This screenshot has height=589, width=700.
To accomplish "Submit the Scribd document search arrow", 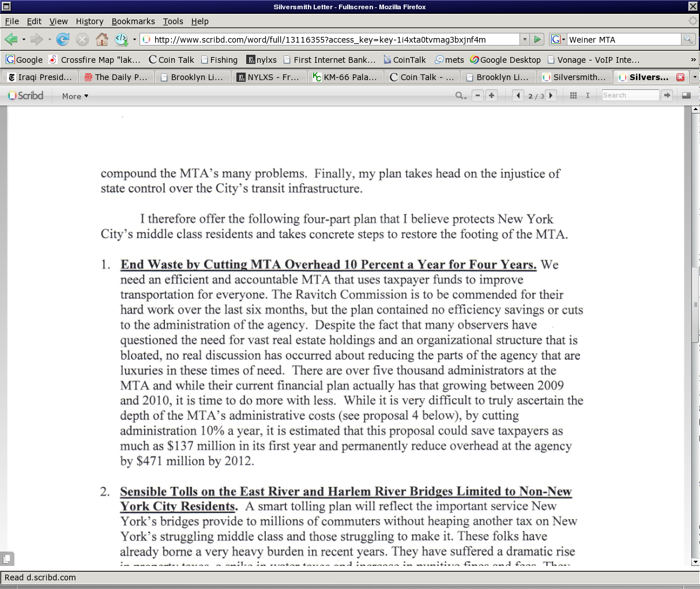I will [667, 96].
